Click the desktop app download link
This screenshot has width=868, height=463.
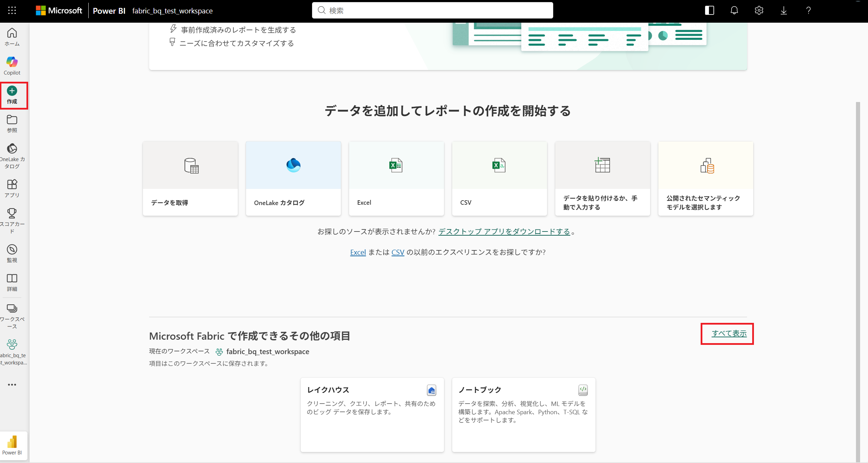click(504, 231)
